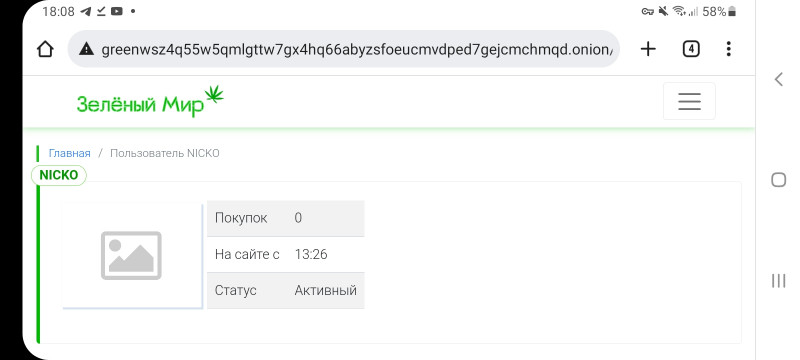Tap the battery 58% indicator
800x360 pixels.
click(x=719, y=11)
